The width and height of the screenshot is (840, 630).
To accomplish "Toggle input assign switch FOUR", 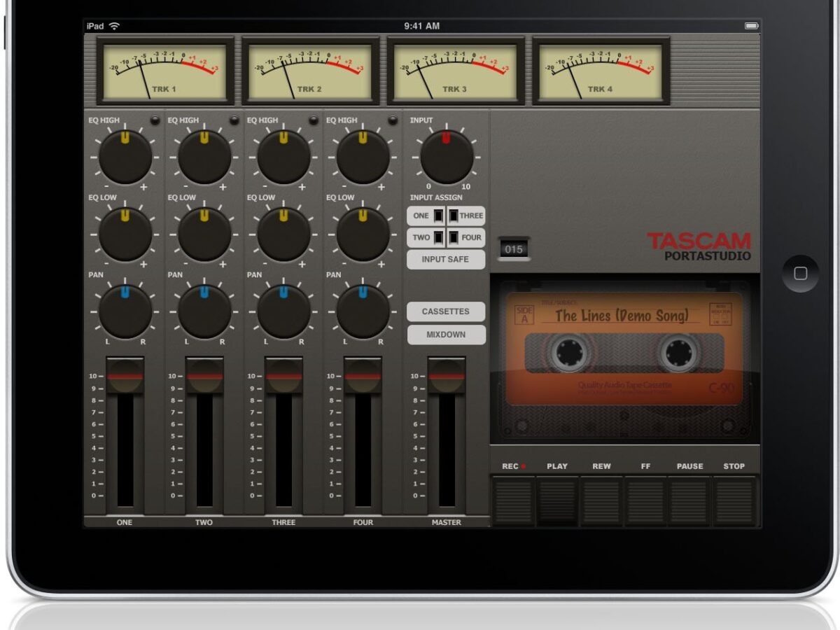I will tap(454, 237).
